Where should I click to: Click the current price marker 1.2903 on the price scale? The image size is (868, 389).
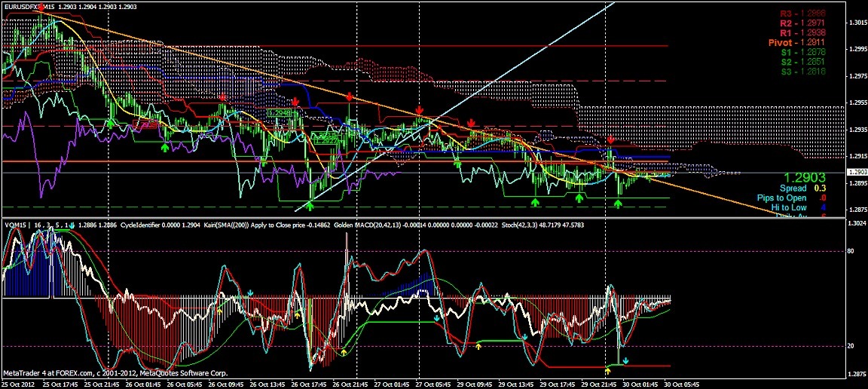(x=856, y=173)
